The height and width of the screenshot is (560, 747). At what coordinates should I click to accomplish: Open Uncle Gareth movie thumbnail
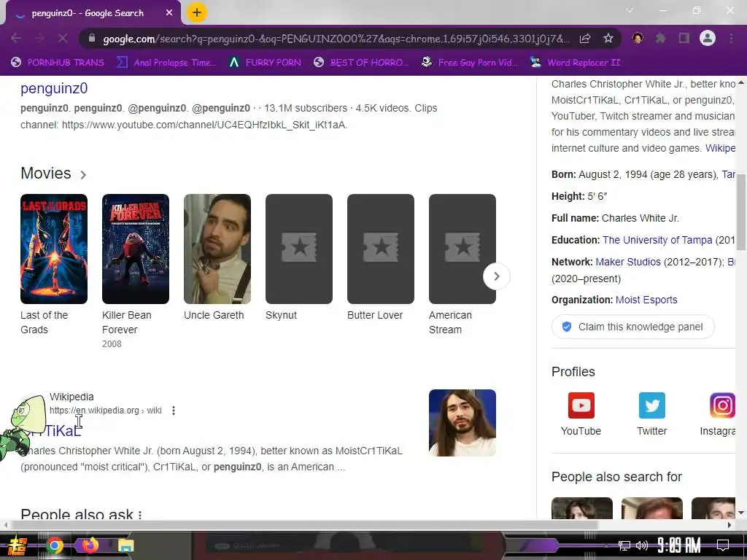coord(217,249)
